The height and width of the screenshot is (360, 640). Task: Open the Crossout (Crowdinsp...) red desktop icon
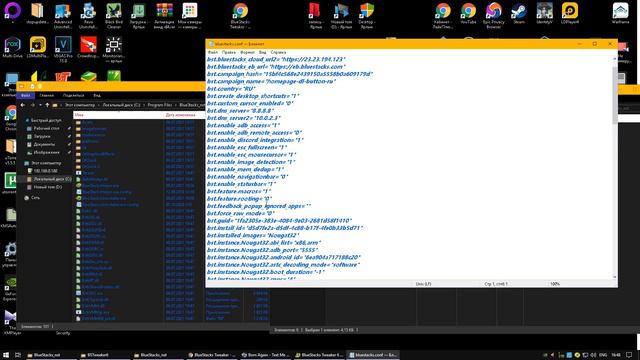coord(88,47)
